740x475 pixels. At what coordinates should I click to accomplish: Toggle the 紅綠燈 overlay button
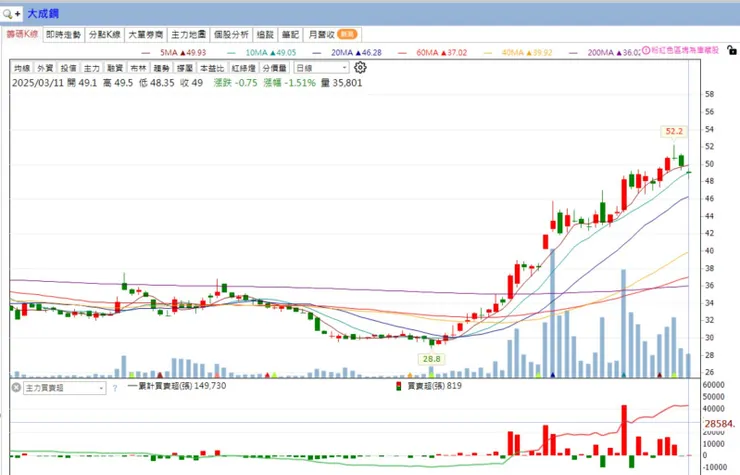point(244,68)
